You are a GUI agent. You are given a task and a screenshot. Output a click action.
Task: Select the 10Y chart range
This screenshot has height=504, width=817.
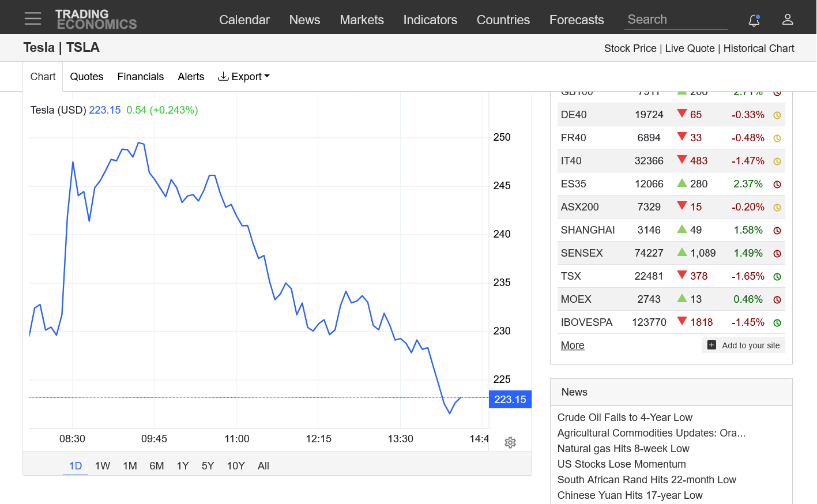pos(236,466)
